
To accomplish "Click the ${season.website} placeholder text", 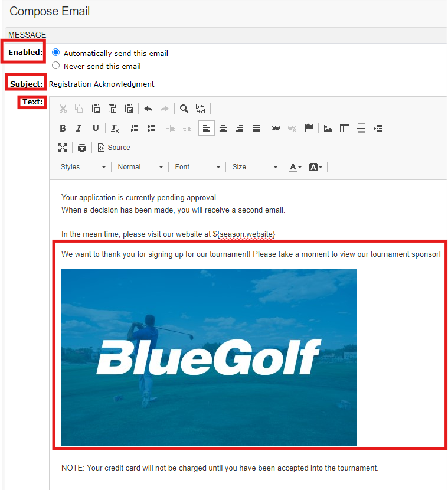I will (x=244, y=234).
